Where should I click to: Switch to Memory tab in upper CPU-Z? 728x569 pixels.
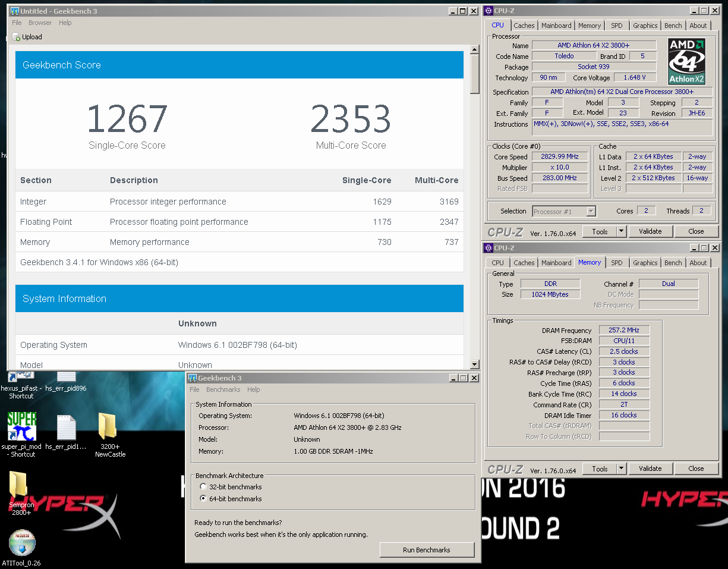[x=590, y=26]
